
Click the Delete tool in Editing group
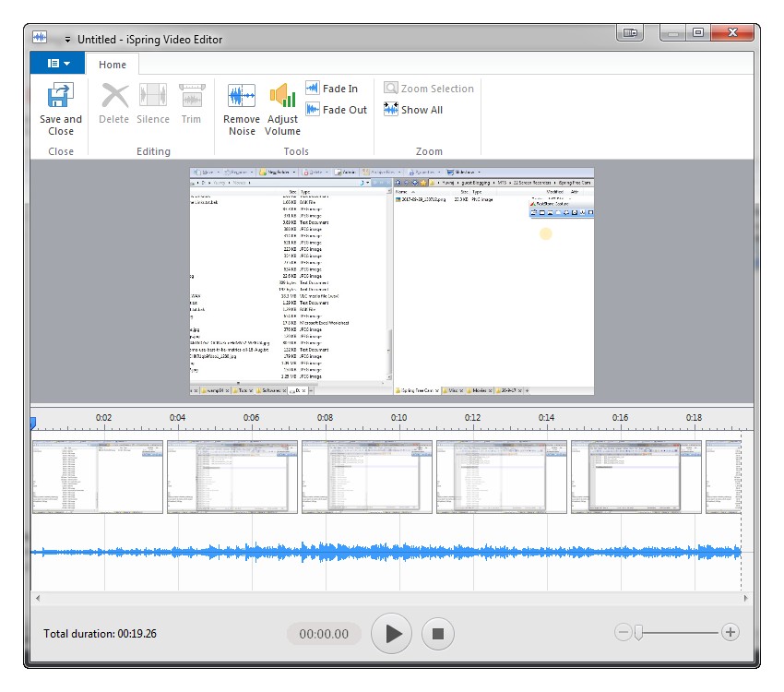tap(114, 103)
